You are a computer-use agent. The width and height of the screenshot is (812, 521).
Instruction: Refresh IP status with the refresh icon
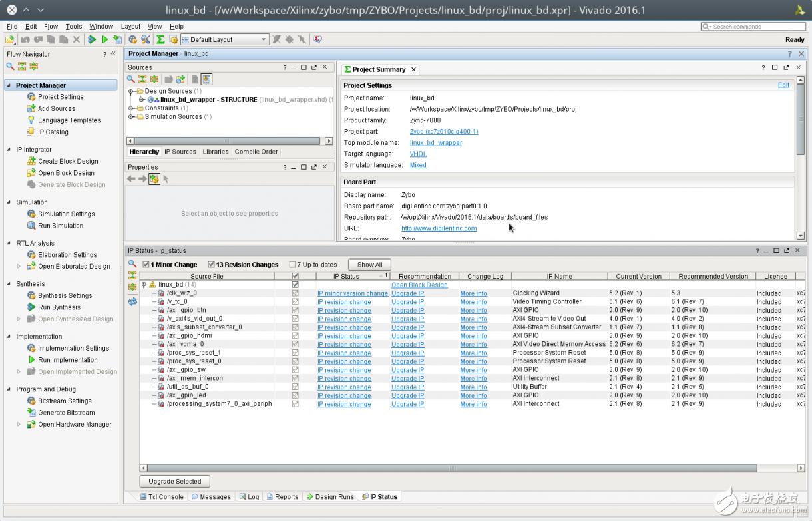[132, 301]
